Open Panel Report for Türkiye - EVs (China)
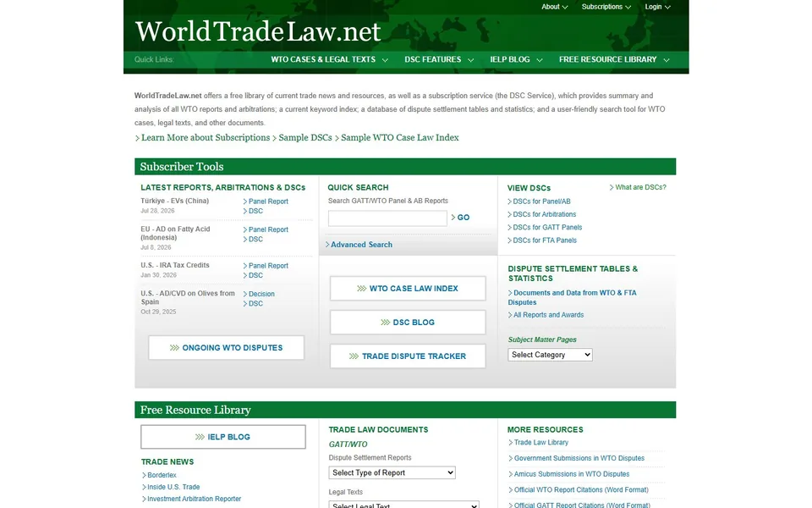This screenshot has width=812, height=508. (266, 202)
